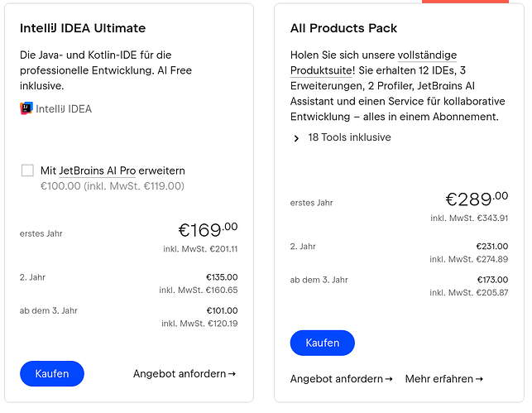Click "Angebot anfordern" in All Products Pack card

[x=337, y=379]
